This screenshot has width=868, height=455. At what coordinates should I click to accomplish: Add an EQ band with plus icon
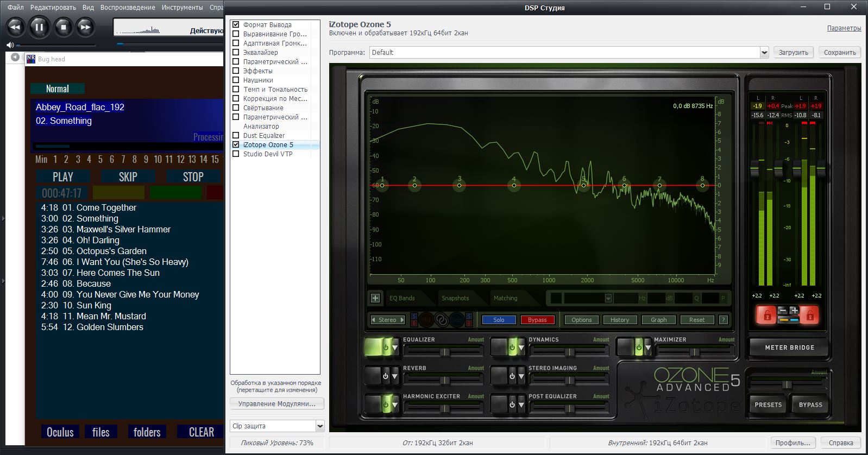pos(375,298)
